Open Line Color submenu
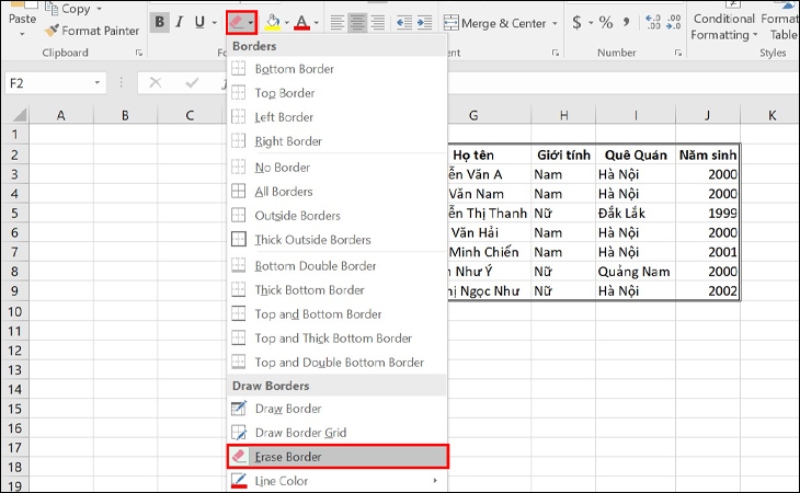The width and height of the screenshot is (800, 493). pyautogui.click(x=337, y=481)
